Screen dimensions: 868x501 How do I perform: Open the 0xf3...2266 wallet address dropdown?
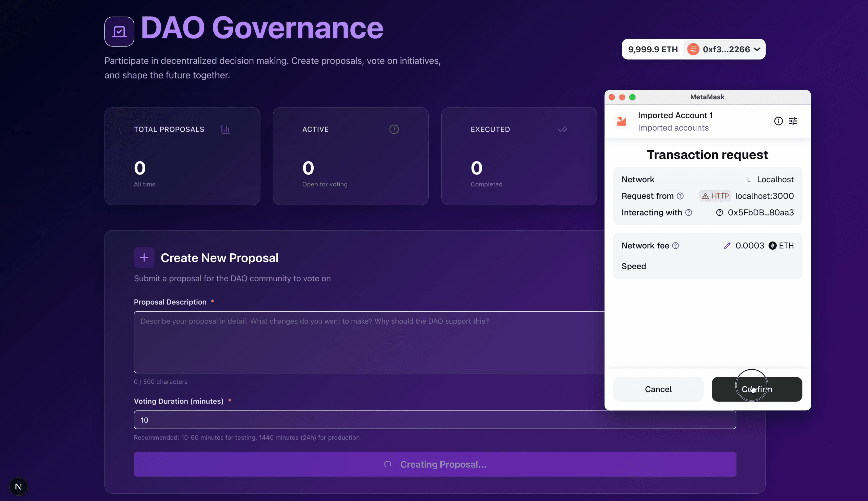point(724,49)
